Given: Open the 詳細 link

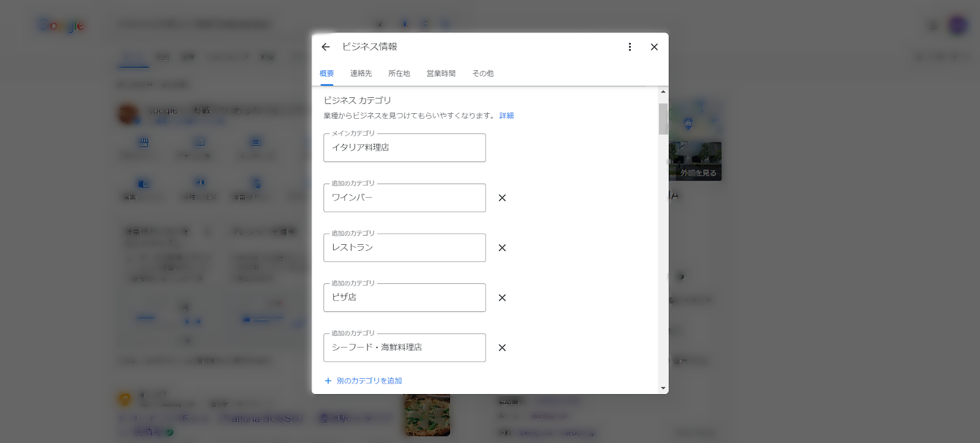Looking at the screenshot, I should tap(507, 116).
